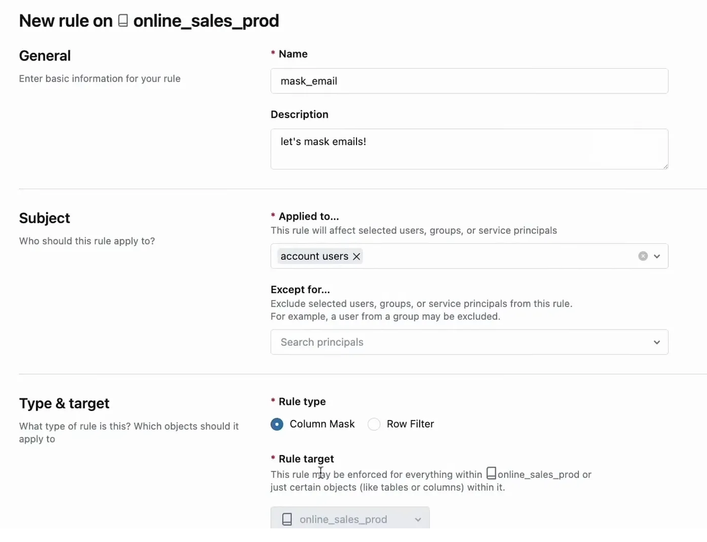Click catalog icon inside Rule target dropdown
This screenshot has width=707, height=542.
pyautogui.click(x=287, y=520)
